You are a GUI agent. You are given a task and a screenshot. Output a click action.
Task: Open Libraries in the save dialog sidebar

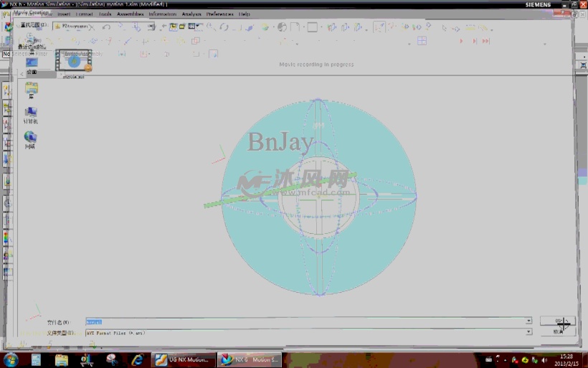(x=31, y=89)
